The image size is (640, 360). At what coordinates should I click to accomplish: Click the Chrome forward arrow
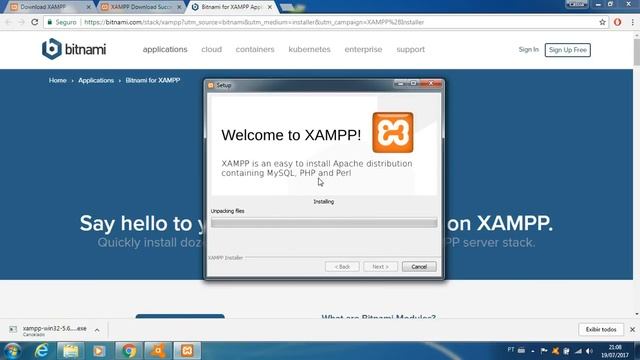tap(21, 22)
